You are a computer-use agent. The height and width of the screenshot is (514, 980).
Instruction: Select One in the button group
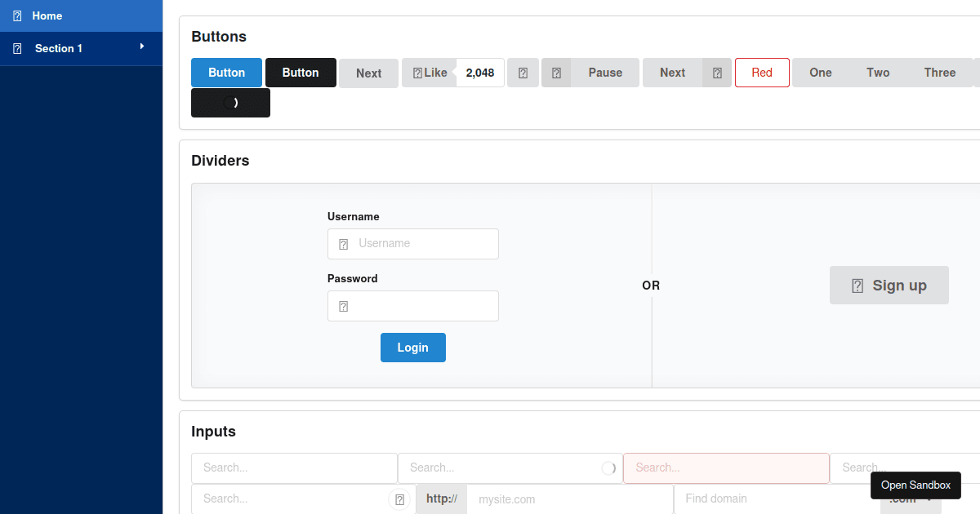tap(821, 73)
